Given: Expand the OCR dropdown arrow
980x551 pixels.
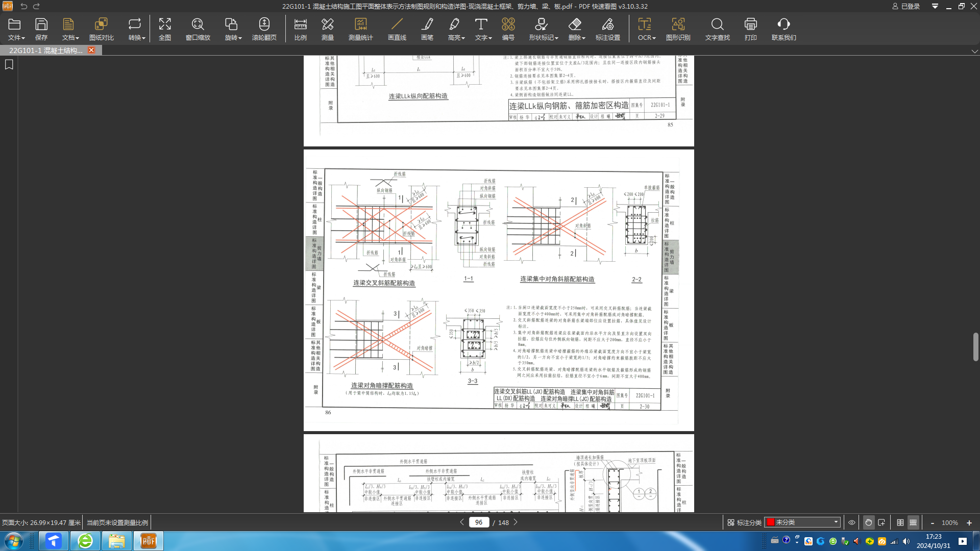Looking at the screenshot, I should click(654, 38).
